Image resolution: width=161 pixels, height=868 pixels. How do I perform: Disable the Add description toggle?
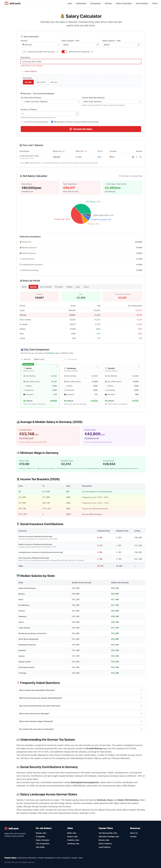pyautogui.click(x=64, y=52)
